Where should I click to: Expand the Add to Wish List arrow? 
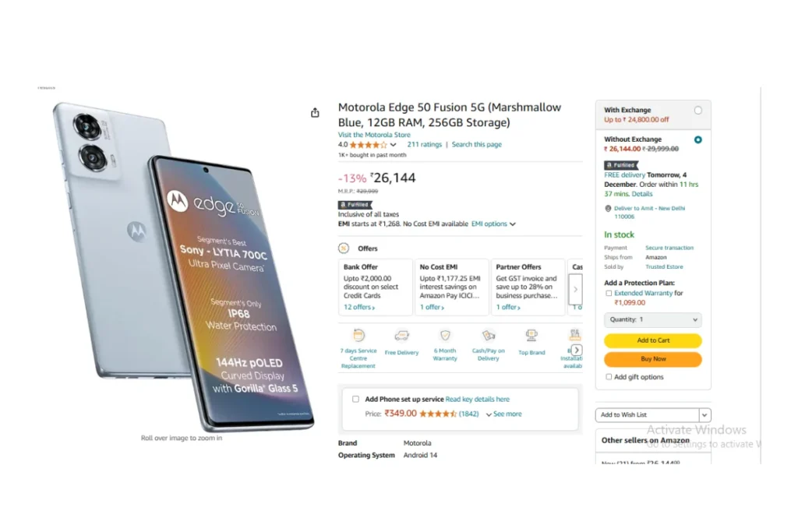[704, 415]
